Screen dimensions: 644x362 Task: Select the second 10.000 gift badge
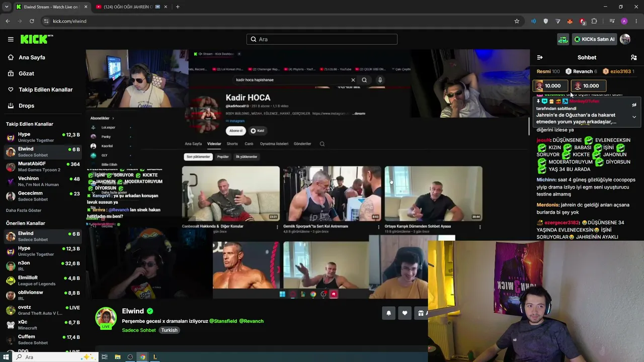pyautogui.click(x=589, y=86)
